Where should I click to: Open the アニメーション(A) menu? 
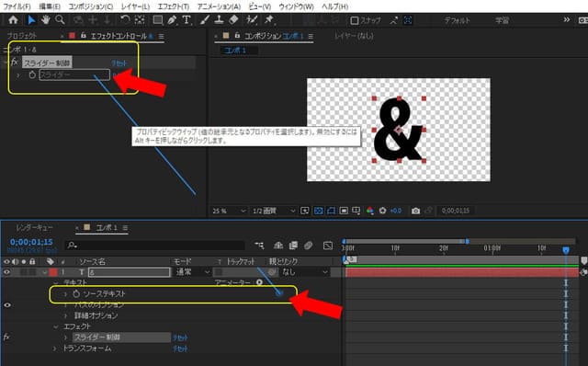pos(219,6)
